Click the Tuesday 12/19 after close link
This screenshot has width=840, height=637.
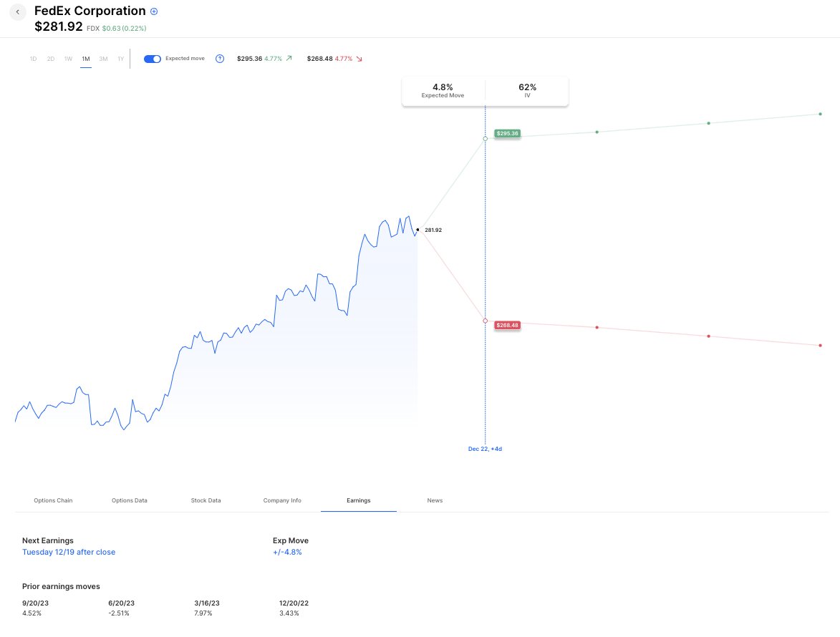(69, 552)
